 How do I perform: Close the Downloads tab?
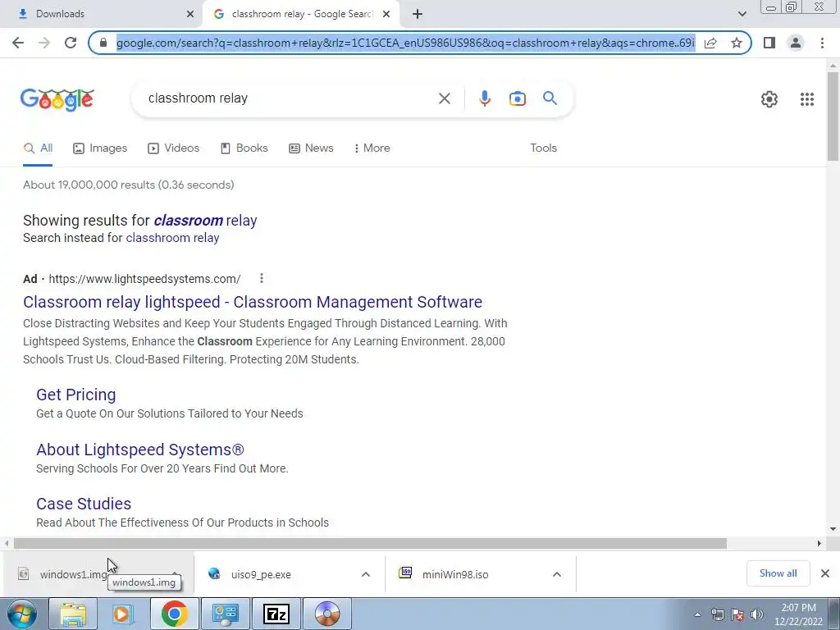(x=190, y=14)
